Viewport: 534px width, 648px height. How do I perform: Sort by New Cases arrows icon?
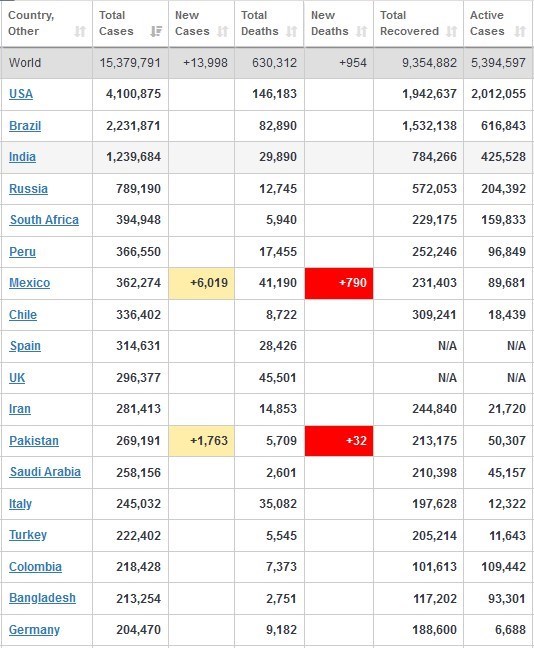[222, 31]
